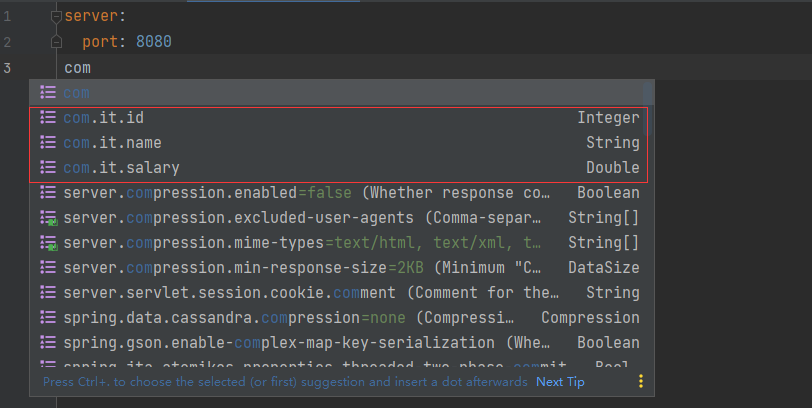Click the port value 8080

tap(154, 41)
